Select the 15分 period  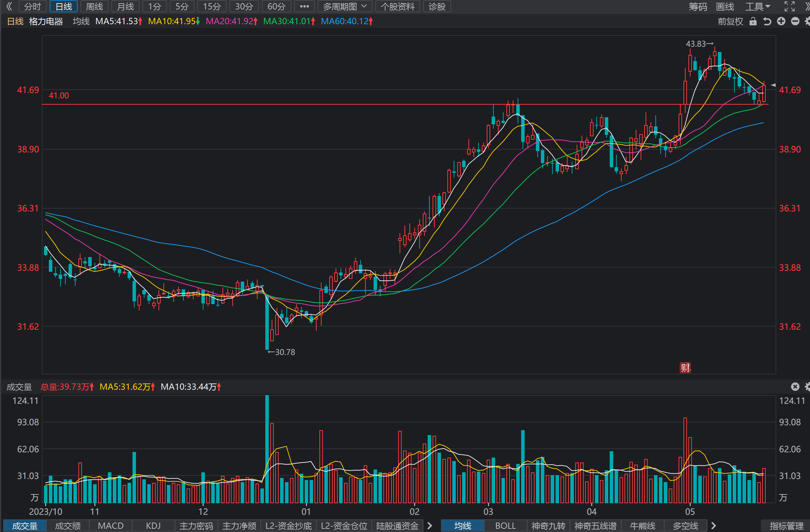pyautogui.click(x=212, y=6)
